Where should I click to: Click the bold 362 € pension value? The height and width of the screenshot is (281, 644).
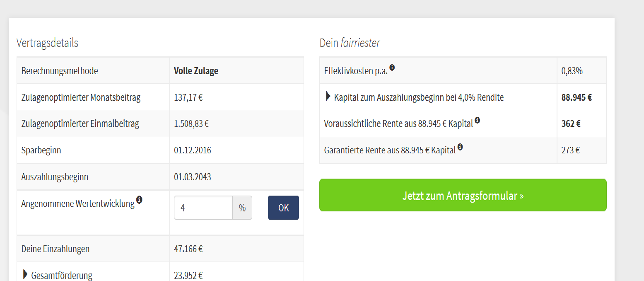tap(571, 124)
